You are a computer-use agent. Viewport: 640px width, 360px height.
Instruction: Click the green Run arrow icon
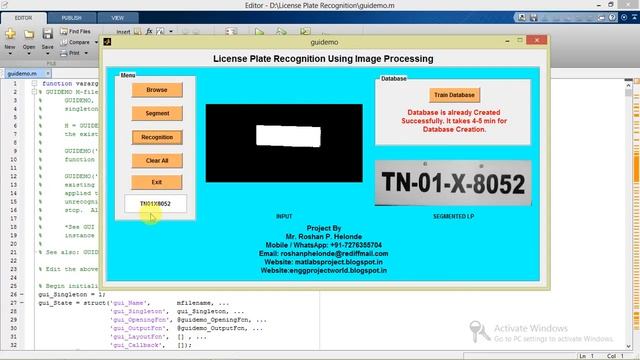coord(259,32)
